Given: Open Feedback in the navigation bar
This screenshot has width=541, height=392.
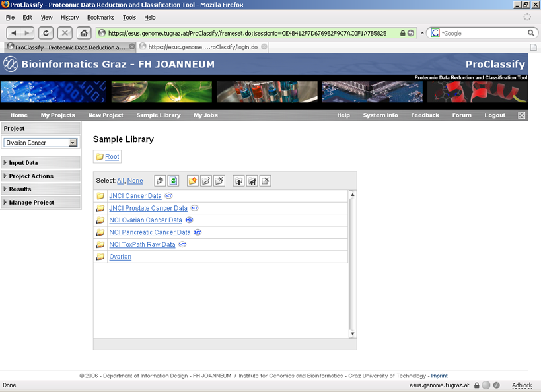Looking at the screenshot, I should (425, 115).
